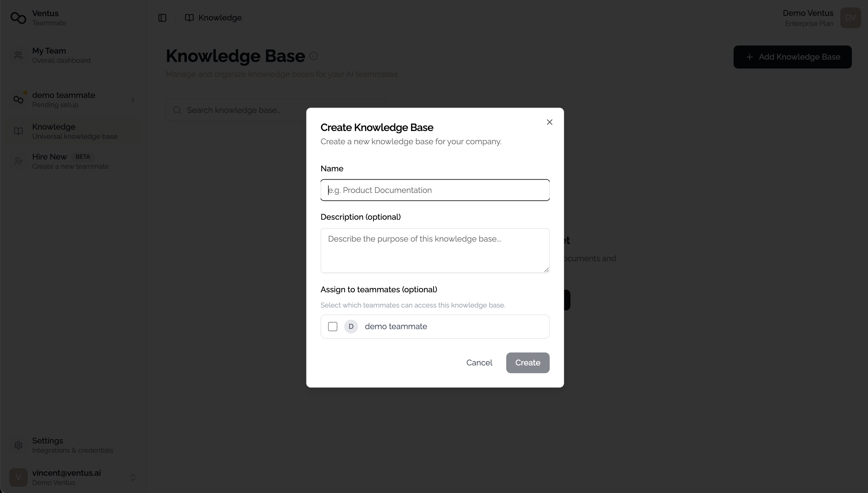Click the Ventus Teammate logo icon
This screenshot has height=493, width=868.
18,18
